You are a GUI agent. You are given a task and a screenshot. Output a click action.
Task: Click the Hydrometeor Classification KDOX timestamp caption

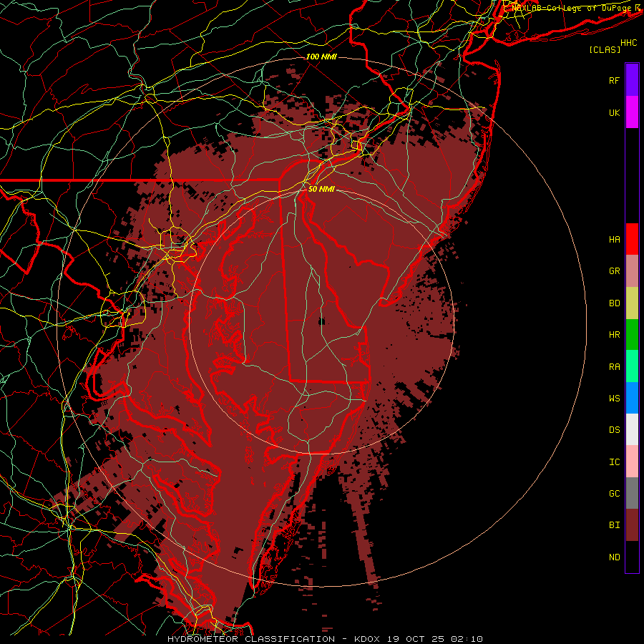click(325, 639)
